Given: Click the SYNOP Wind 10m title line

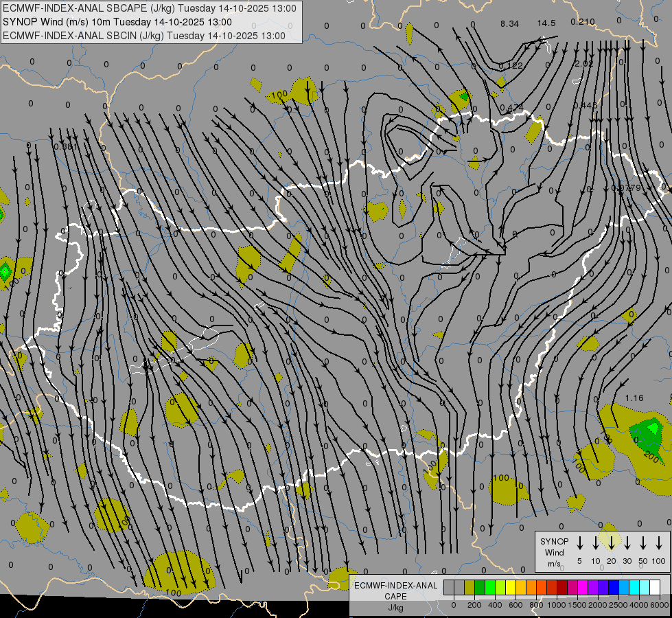Looking at the screenshot, I should pyautogui.click(x=117, y=22).
